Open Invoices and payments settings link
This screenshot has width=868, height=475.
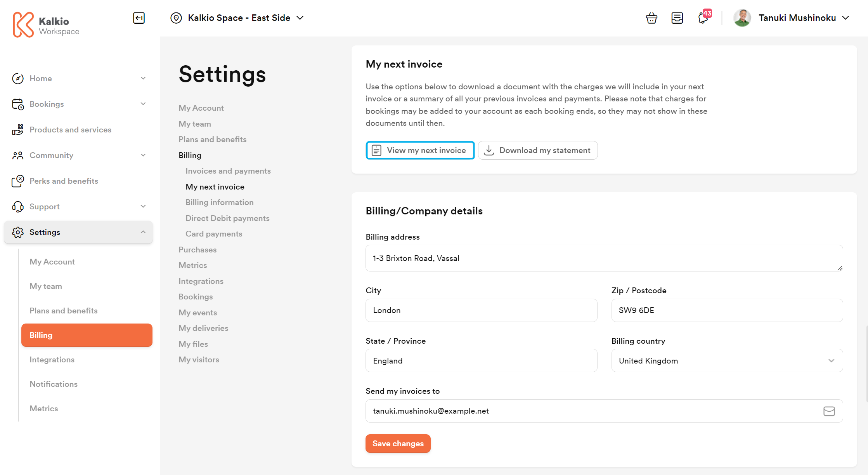click(228, 171)
